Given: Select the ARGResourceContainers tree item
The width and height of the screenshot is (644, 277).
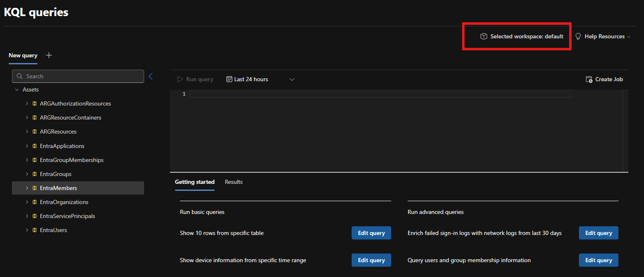Looking at the screenshot, I should pyautogui.click(x=70, y=117).
